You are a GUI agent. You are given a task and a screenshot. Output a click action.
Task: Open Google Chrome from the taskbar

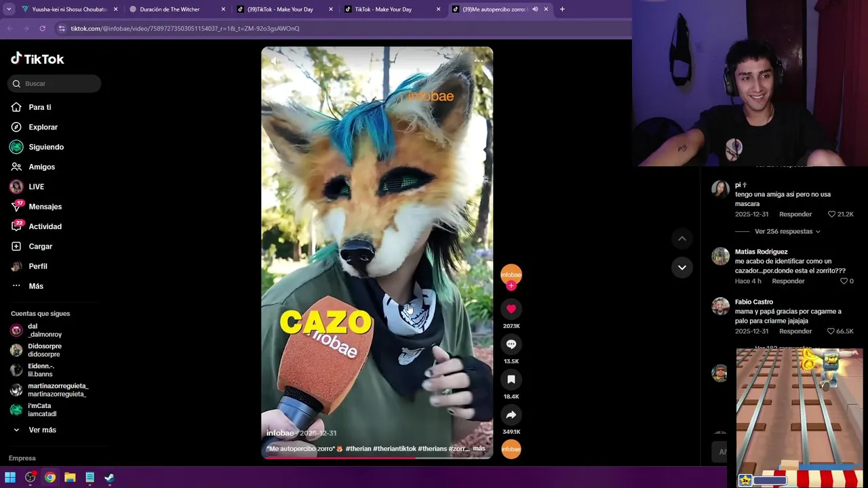[x=50, y=477]
